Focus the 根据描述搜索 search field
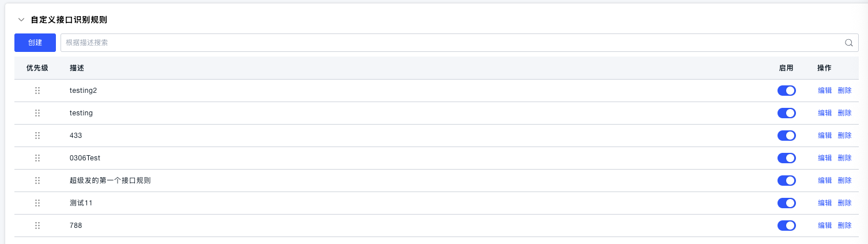 coord(450,43)
